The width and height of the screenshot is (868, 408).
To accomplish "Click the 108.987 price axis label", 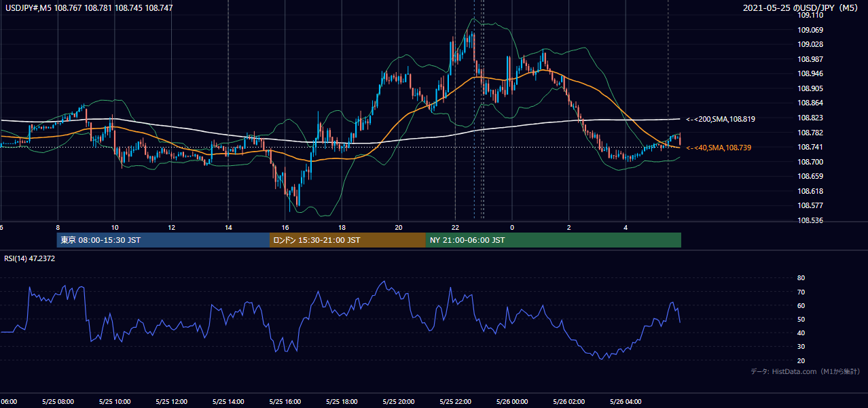I will (x=811, y=59).
